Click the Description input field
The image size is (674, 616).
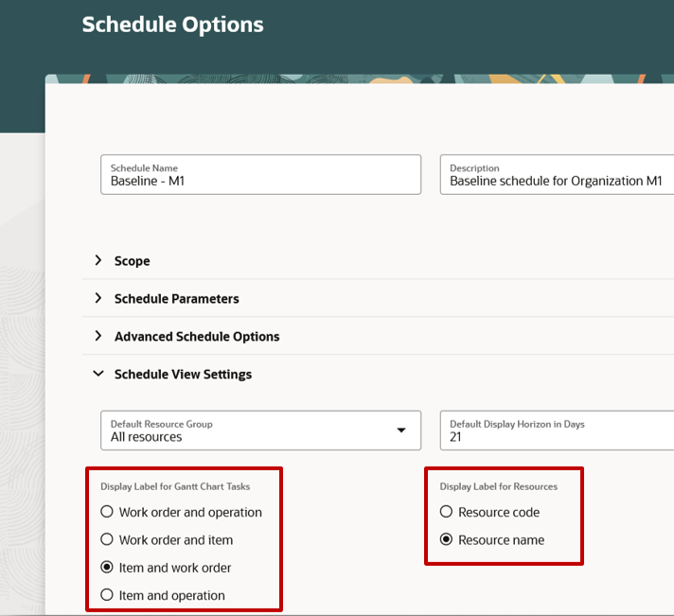pos(557,175)
